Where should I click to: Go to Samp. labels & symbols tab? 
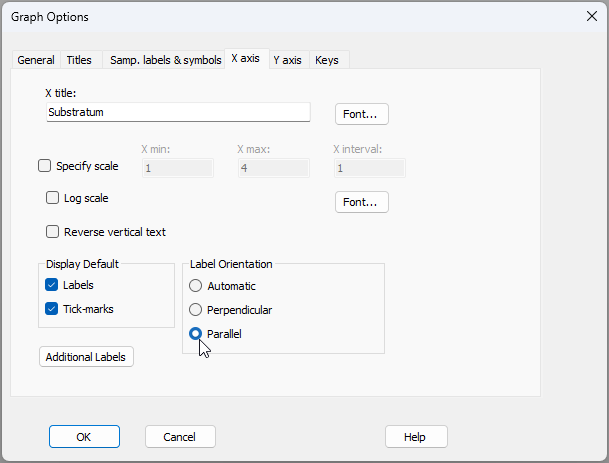click(x=165, y=60)
